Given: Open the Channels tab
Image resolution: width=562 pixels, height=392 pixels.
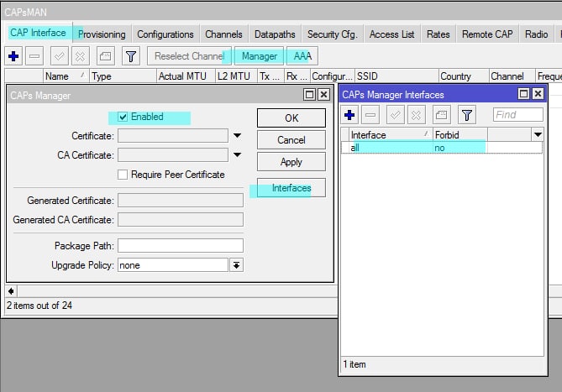Looking at the screenshot, I should [223, 34].
